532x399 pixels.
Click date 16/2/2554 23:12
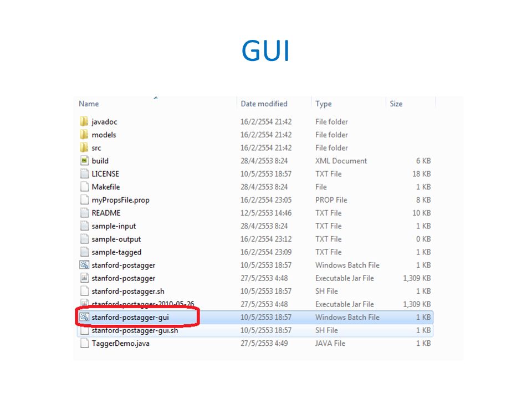266,239
